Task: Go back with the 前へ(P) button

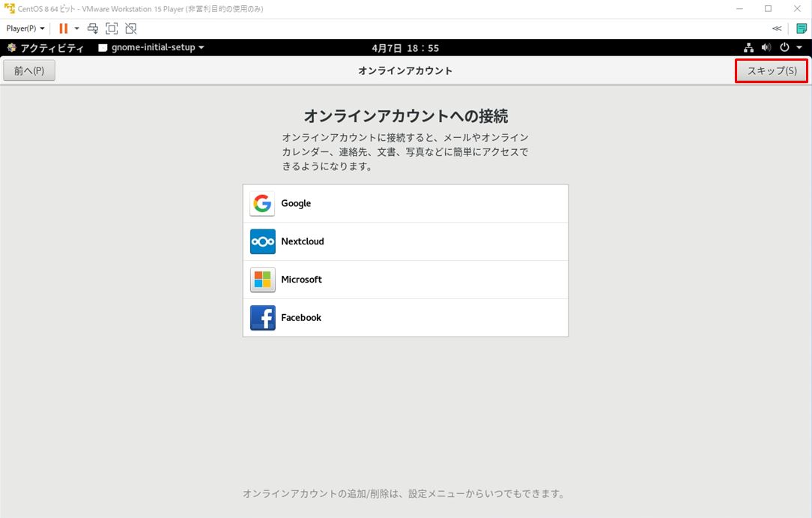Action: coord(29,71)
